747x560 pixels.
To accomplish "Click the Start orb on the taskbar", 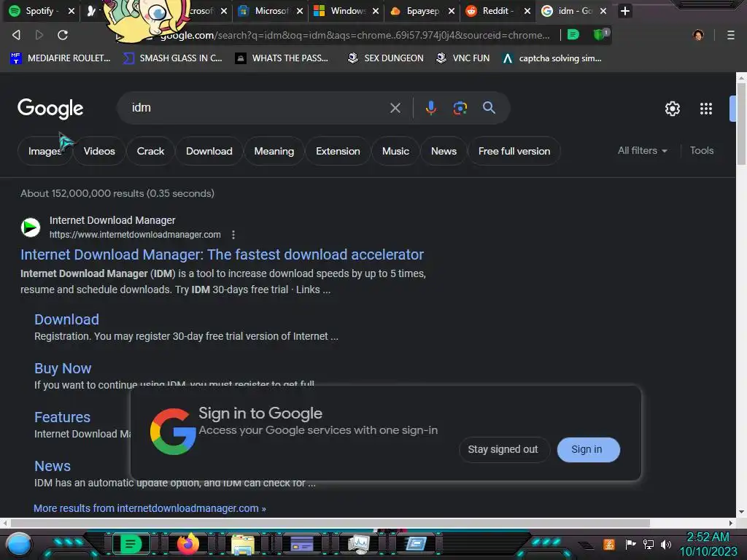I will click(19, 544).
